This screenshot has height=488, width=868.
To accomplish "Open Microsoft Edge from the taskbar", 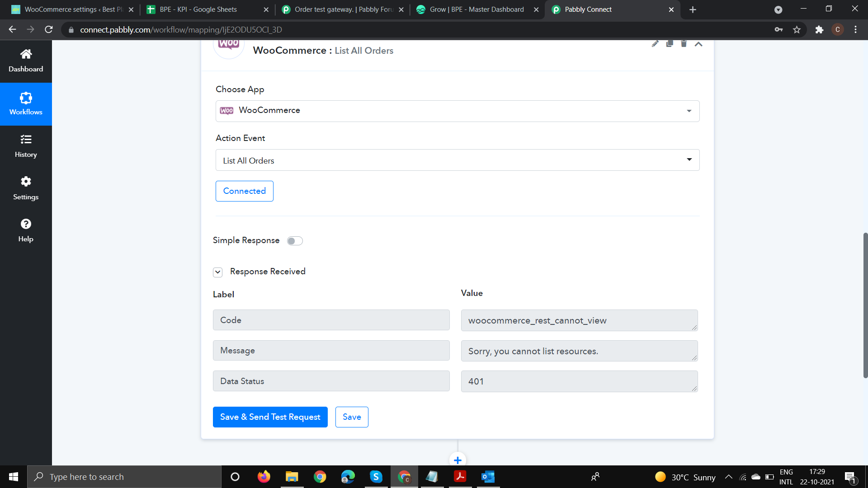I will (x=348, y=477).
